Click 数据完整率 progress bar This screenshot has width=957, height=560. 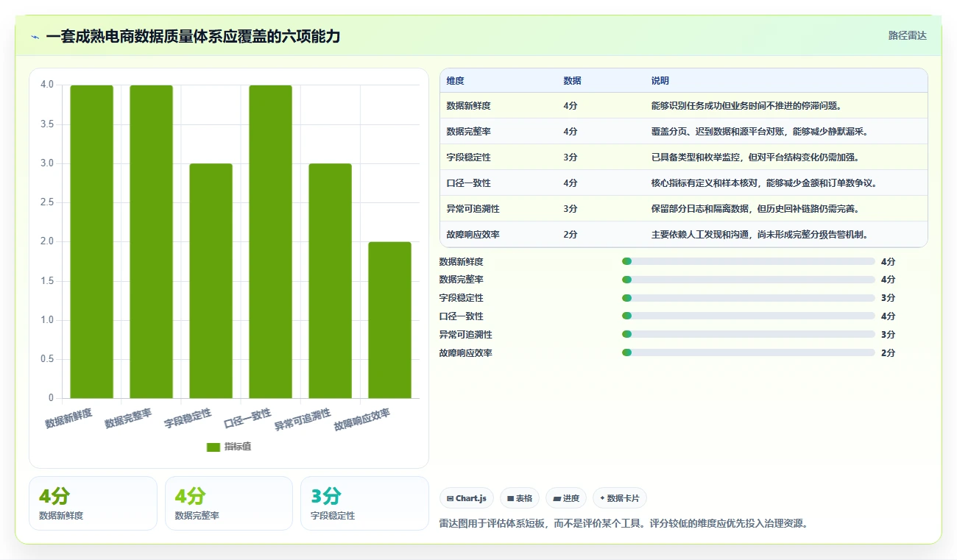click(x=749, y=280)
